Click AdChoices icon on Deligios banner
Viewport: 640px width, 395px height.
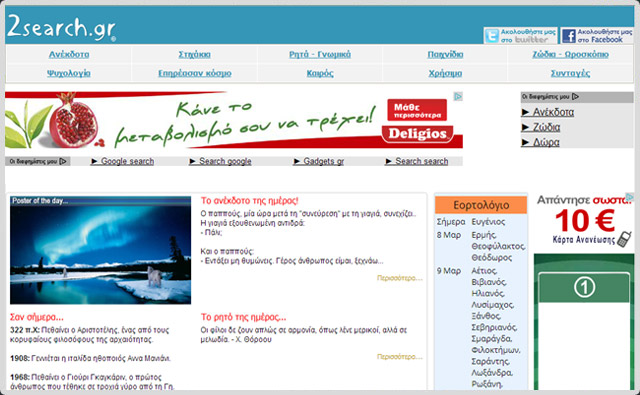[458, 96]
